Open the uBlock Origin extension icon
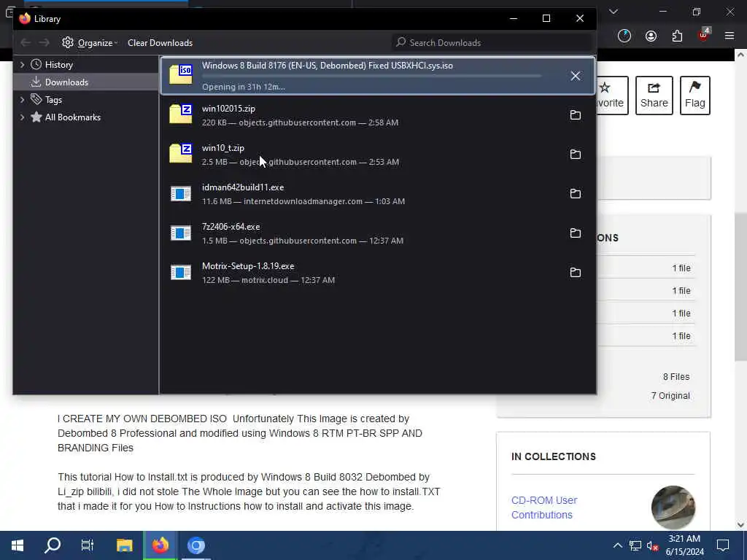This screenshot has height=560, width=747. coord(704,36)
